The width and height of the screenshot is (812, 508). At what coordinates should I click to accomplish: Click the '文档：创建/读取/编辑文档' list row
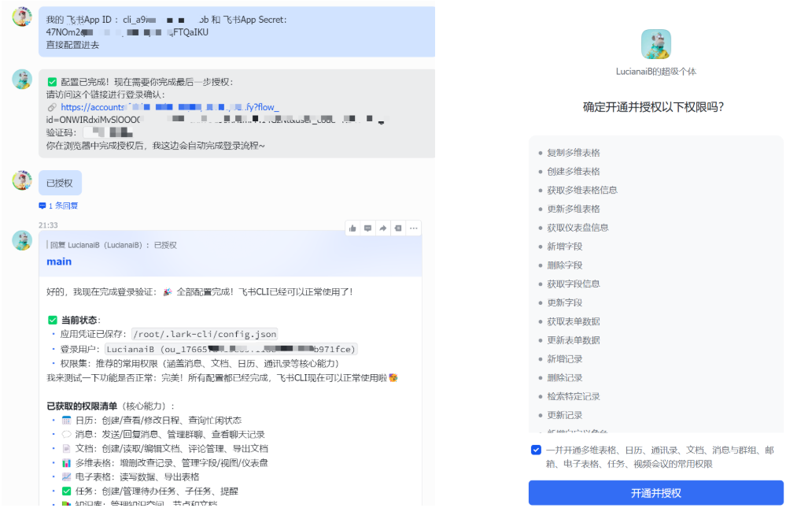[164, 449]
